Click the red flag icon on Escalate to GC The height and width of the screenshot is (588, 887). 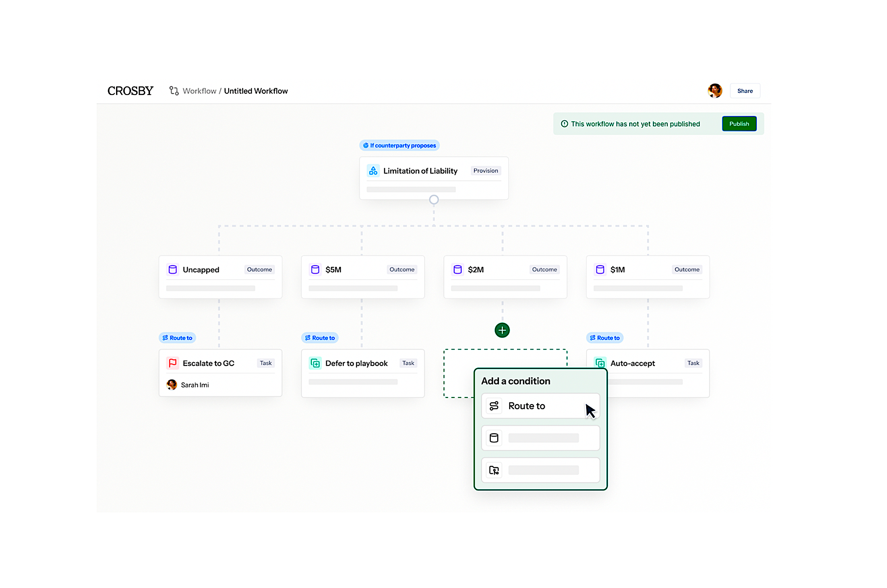[x=172, y=363]
